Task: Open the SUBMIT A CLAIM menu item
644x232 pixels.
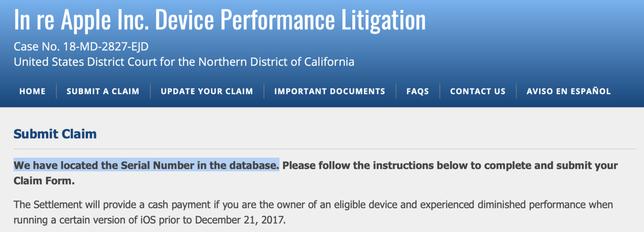Action: coord(103,91)
